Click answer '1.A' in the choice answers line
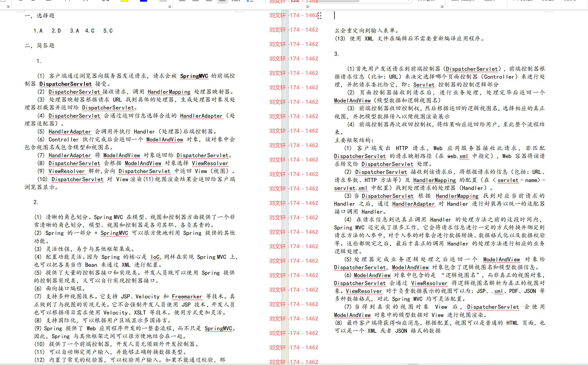 [x=38, y=31]
